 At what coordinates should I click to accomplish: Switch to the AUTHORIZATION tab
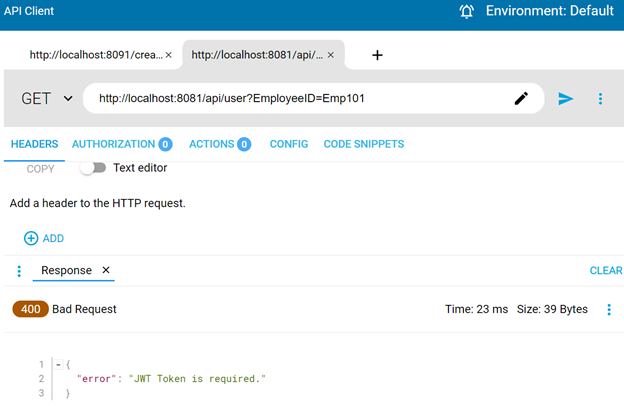[x=113, y=144]
